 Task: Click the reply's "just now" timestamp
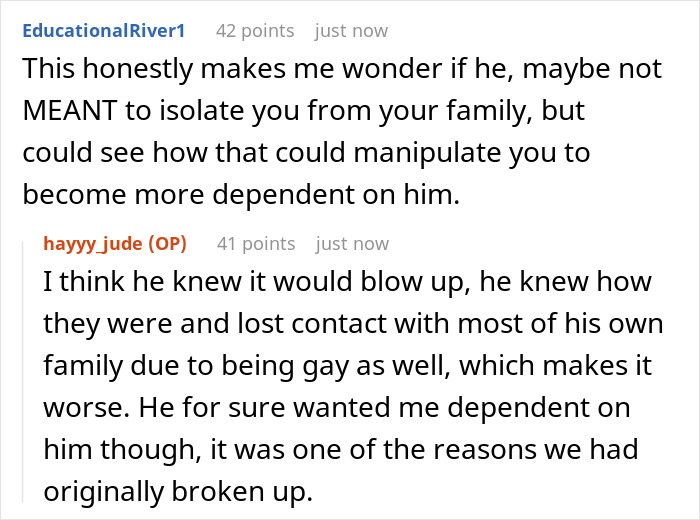352,243
